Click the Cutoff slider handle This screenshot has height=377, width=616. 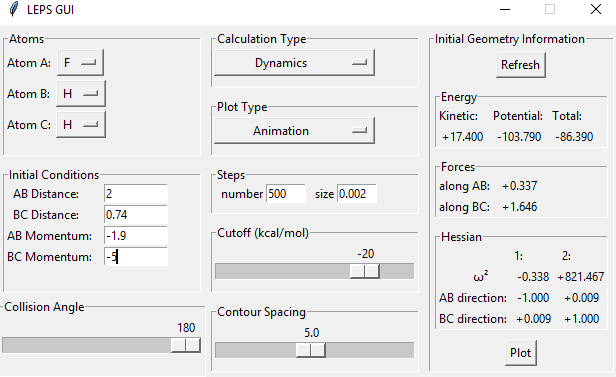(365, 271)
